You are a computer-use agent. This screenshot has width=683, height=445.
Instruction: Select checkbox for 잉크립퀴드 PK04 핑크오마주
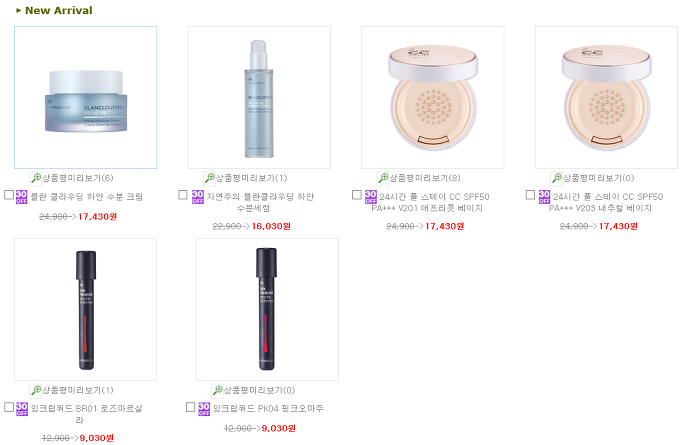(190, 407)
